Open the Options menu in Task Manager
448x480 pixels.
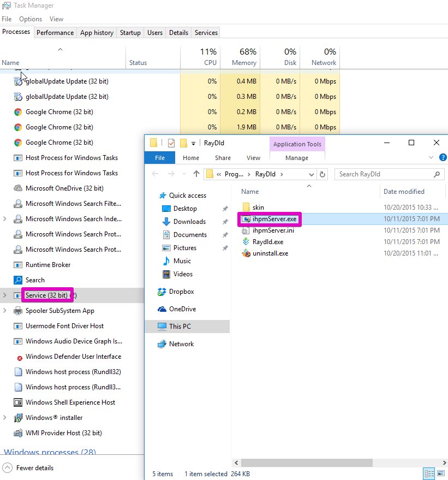tap(31, 19)
